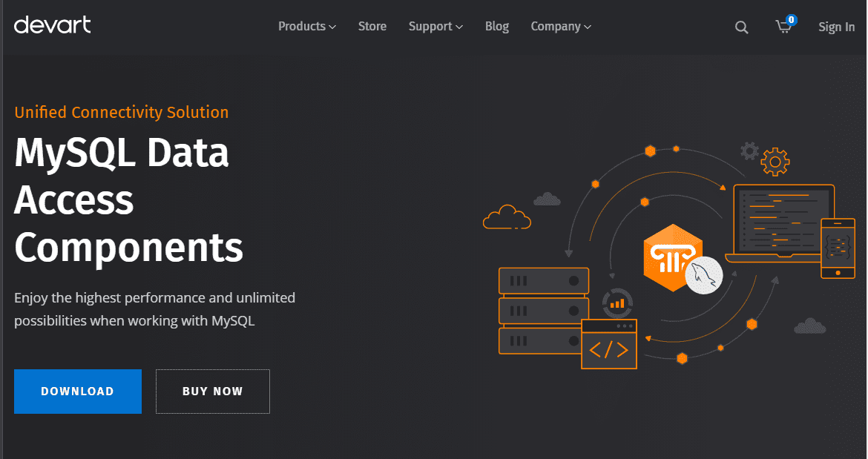The height and width of the screenshot is (459, 868).
Task: Click the Unified Connectivity Solution text
Action: coord(121,112)
